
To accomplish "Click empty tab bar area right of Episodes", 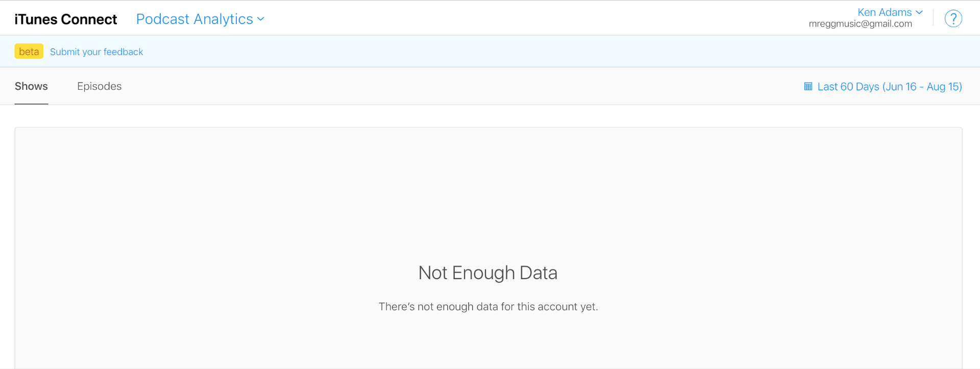I will click(x=408, y=86).
